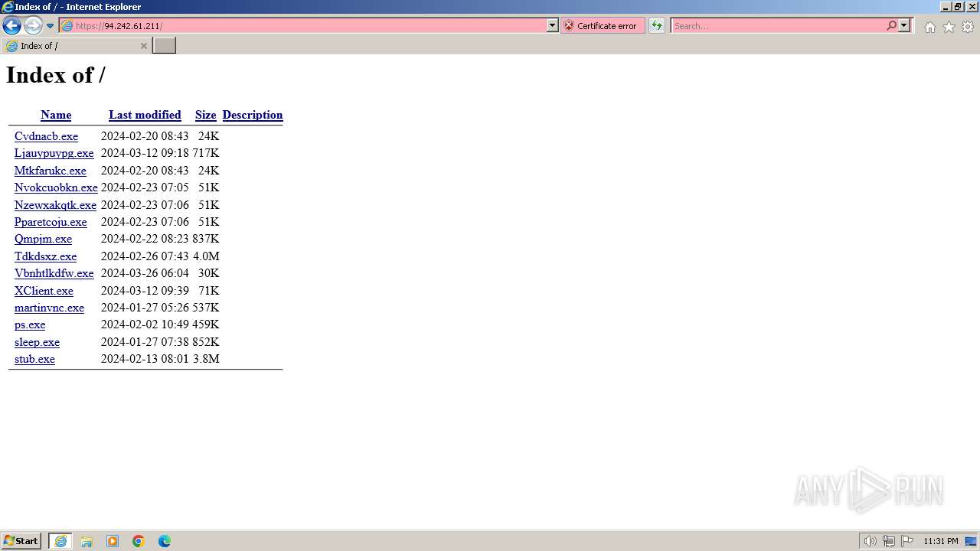Sort listing by Last modified column
980x551 pixels.
coord(145,115)
